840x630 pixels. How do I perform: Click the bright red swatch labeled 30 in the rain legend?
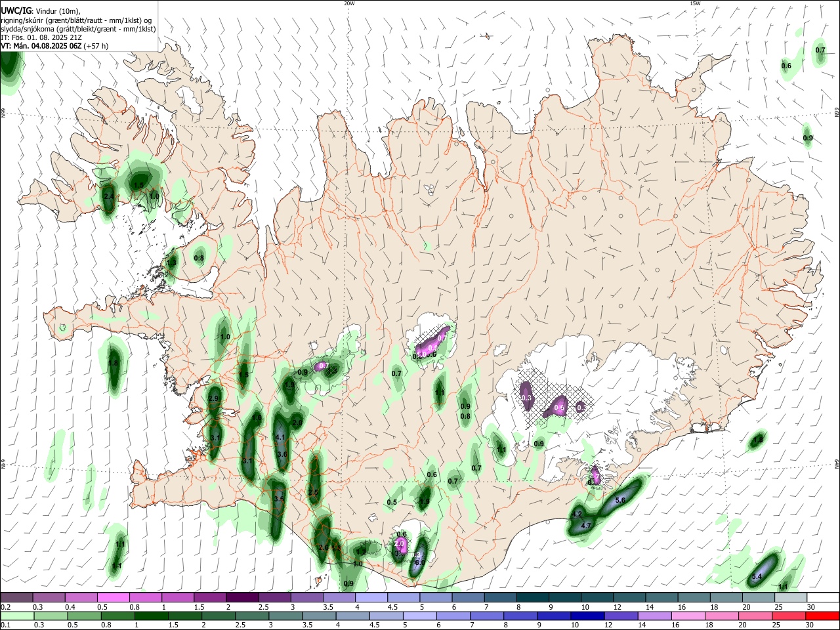824,616
